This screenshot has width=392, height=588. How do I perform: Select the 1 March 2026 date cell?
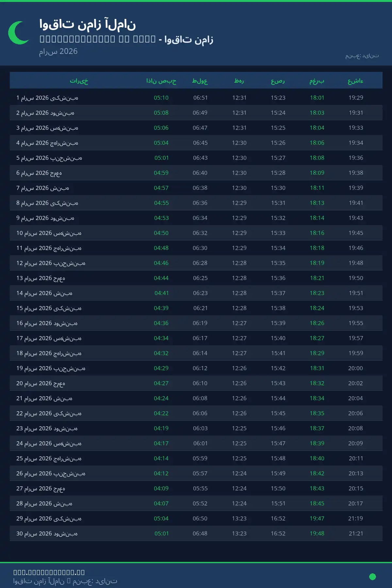point(47,98)
